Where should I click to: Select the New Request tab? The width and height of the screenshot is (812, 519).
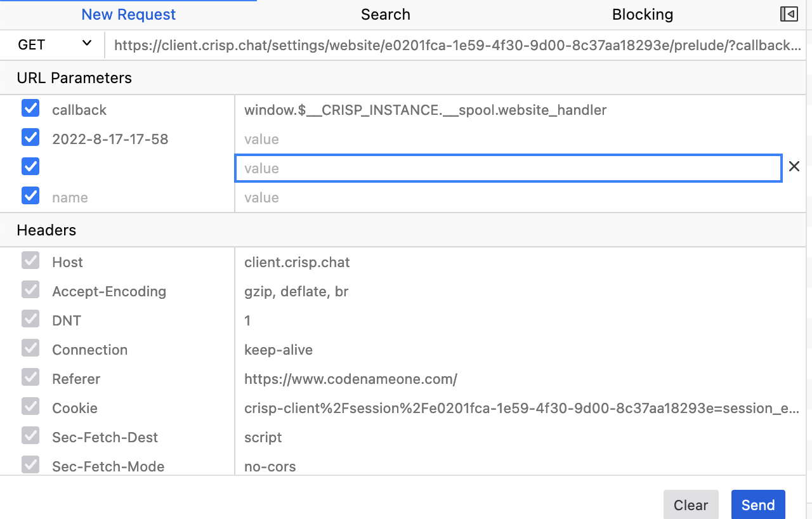click(128, 14)
